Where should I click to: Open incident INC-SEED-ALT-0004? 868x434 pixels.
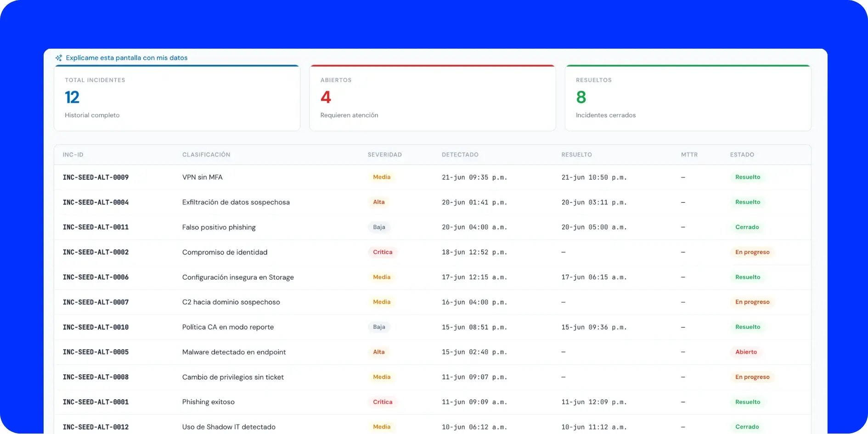(x=96, y=202)
